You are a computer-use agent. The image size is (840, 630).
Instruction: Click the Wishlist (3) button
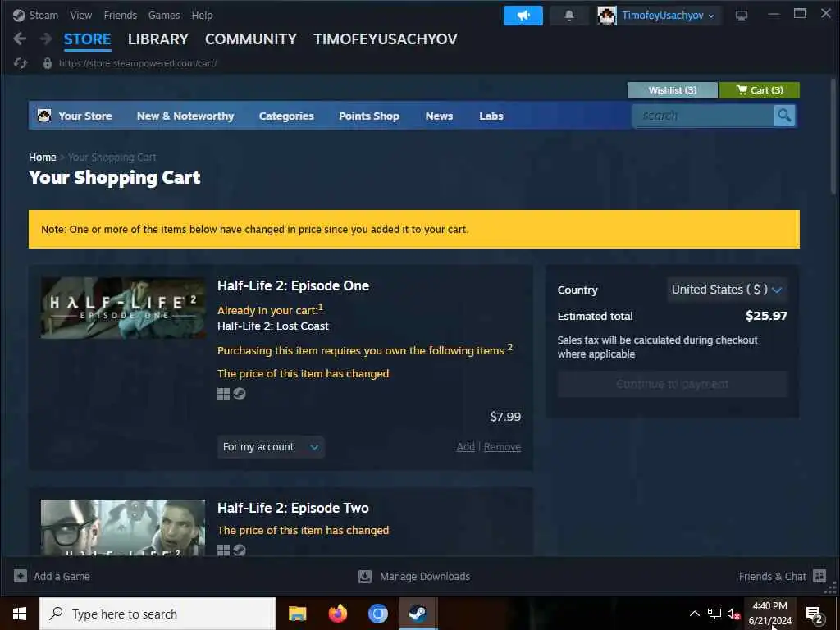click(x=673, y=90)
